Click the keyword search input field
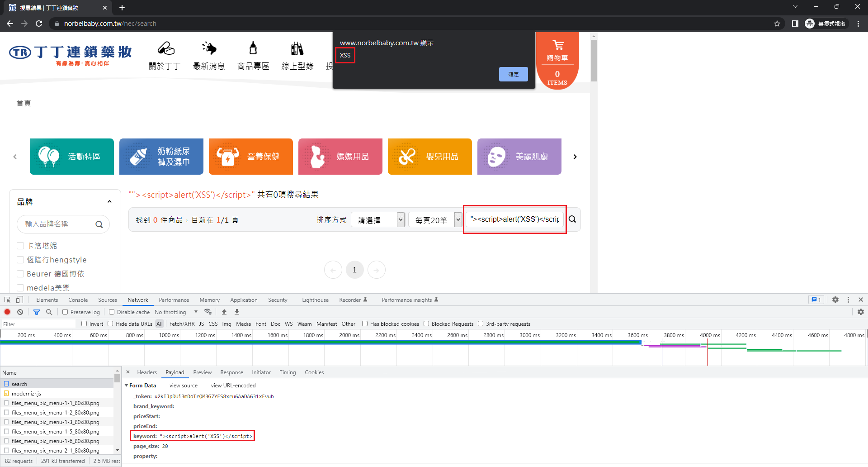868x467 pixels. [x=515, y=219]
